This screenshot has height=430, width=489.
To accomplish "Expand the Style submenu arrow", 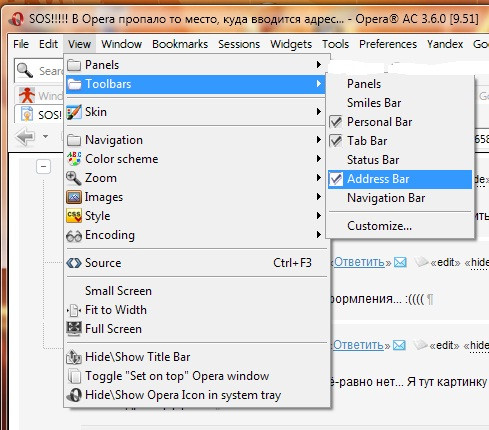I will [319, 216].
